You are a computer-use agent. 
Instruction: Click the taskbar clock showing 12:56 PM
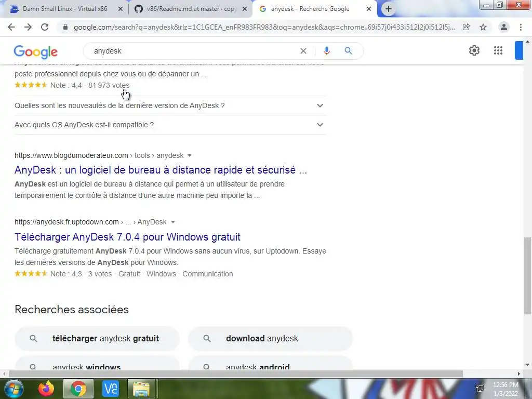506,389
